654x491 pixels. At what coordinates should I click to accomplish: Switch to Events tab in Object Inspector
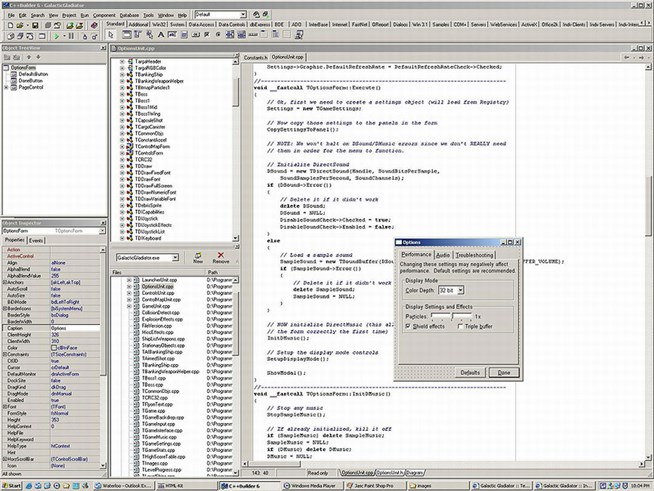click(x=36, y=240)
